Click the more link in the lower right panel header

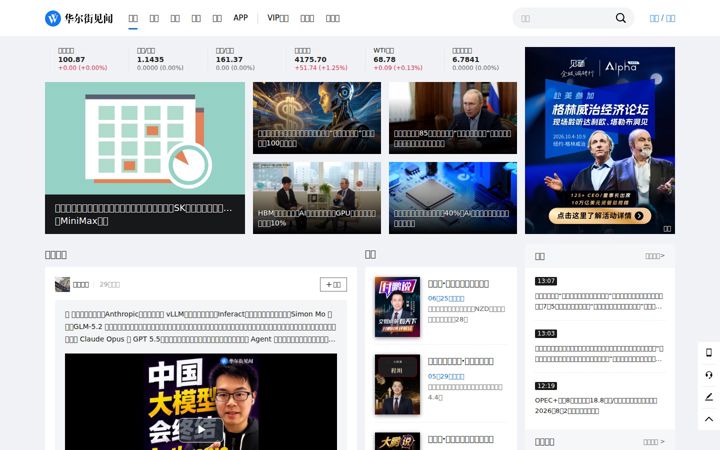coord(653,442)
